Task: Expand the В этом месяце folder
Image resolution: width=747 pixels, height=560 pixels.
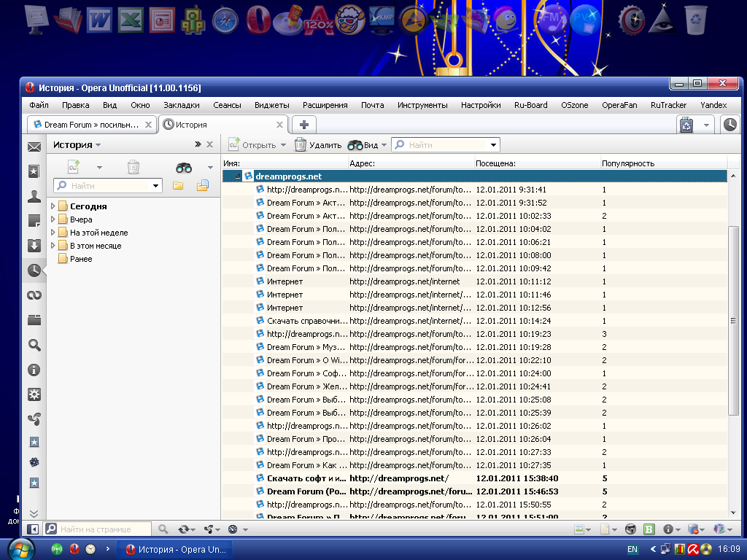Action: pos(53,246)
